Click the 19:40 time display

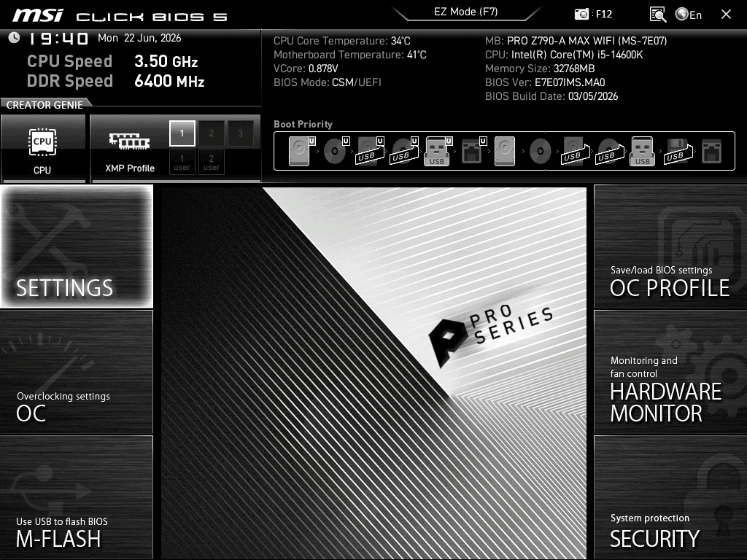click(58, 39)
